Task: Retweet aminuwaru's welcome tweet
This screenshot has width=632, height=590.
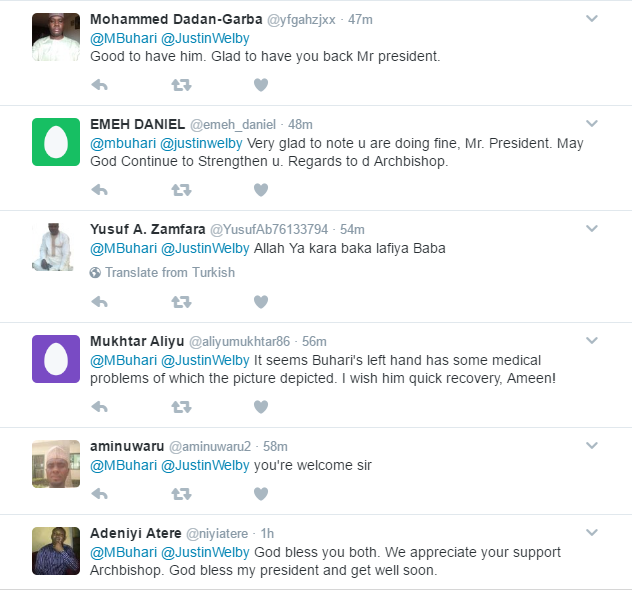Action: coord(181,494)
